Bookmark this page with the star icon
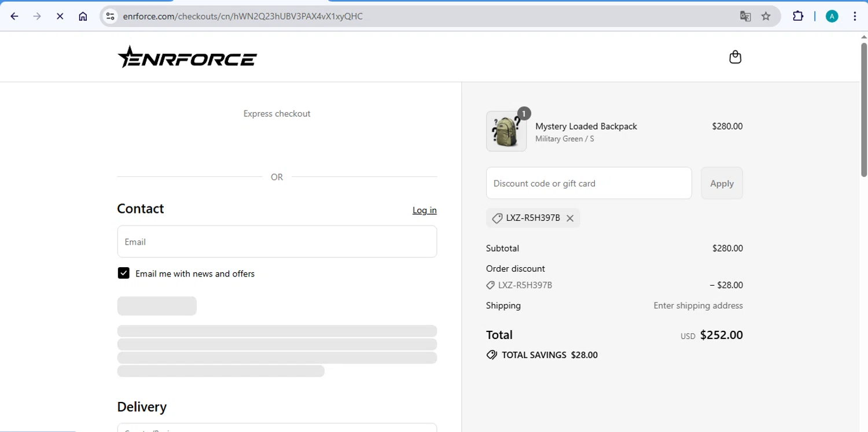The image size is (868, 432). [x=766, y=16]
